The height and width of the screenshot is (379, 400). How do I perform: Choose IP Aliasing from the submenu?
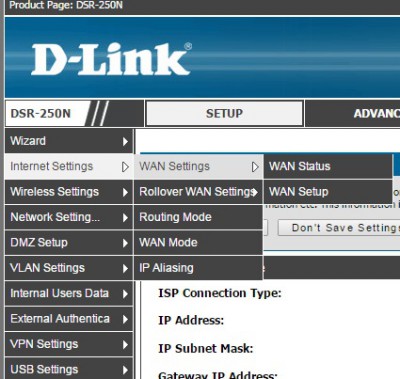[198, 268]
